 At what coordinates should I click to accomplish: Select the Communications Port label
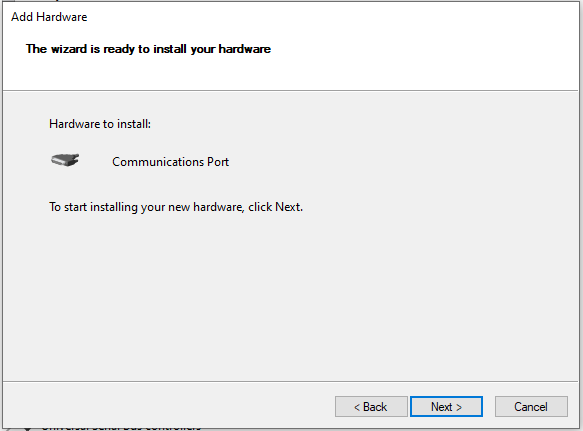pos(171,162)
